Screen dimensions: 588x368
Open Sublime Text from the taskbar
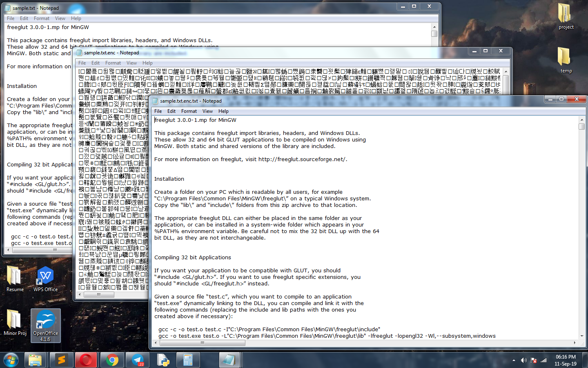pos(61,360)
